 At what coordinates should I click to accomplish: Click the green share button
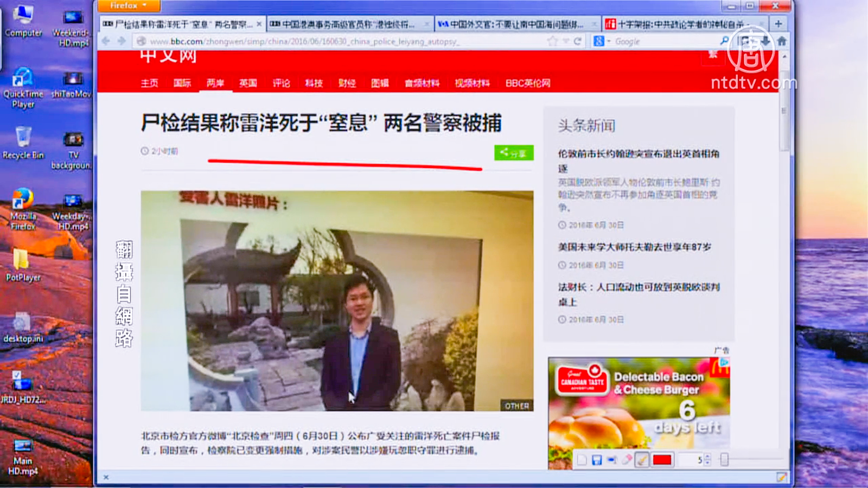pos(513,153)
